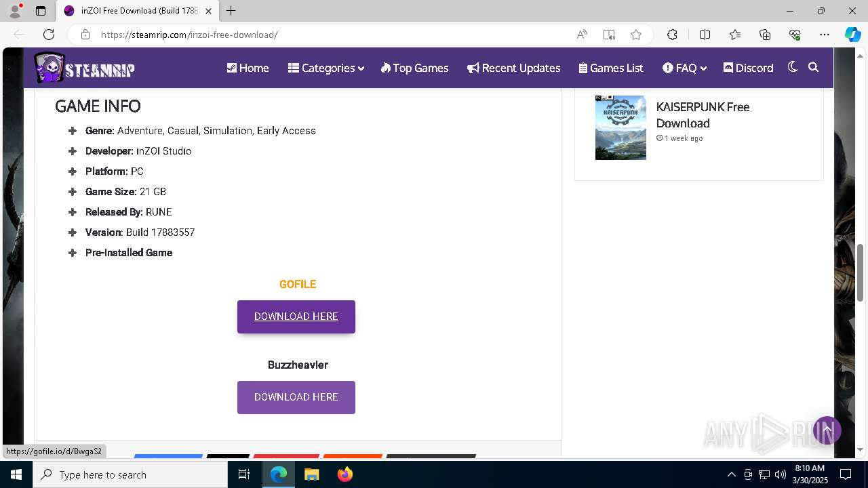The width and height of the screenshot is (868, 488).
Task: Select Version Build 17883557 text
Action: pyautogui.click(x=140, y=232)
